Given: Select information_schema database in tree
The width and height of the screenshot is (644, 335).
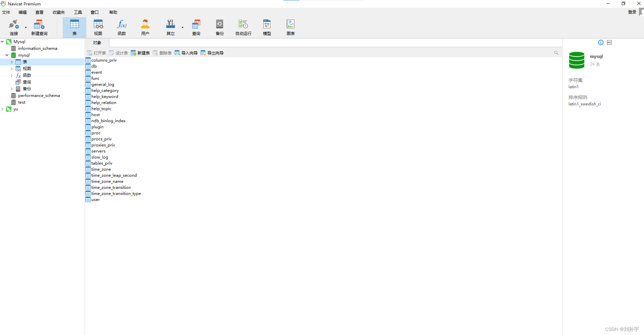Looking at the screenshot, I should click(x=37, y=48).
